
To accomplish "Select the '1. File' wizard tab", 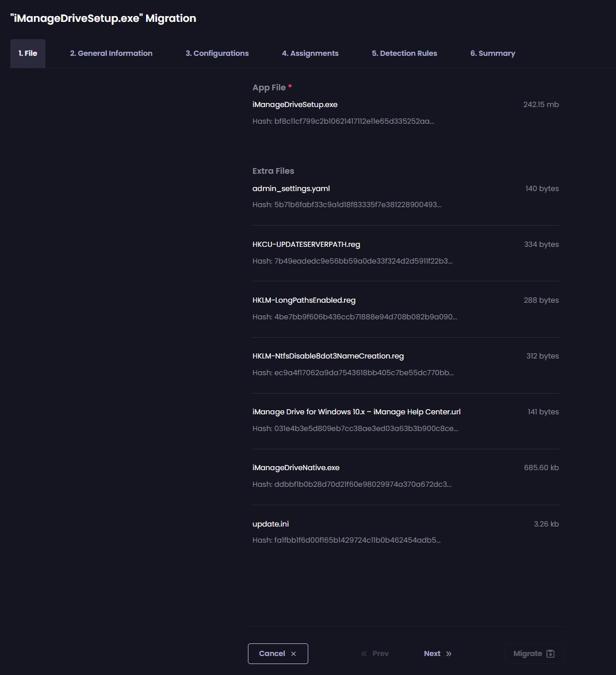I will 27,53.
